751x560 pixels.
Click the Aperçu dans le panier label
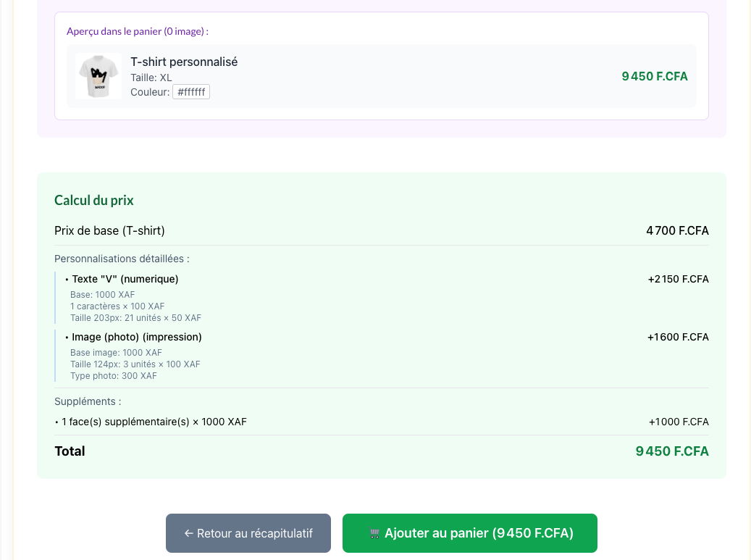pos(138,31)
